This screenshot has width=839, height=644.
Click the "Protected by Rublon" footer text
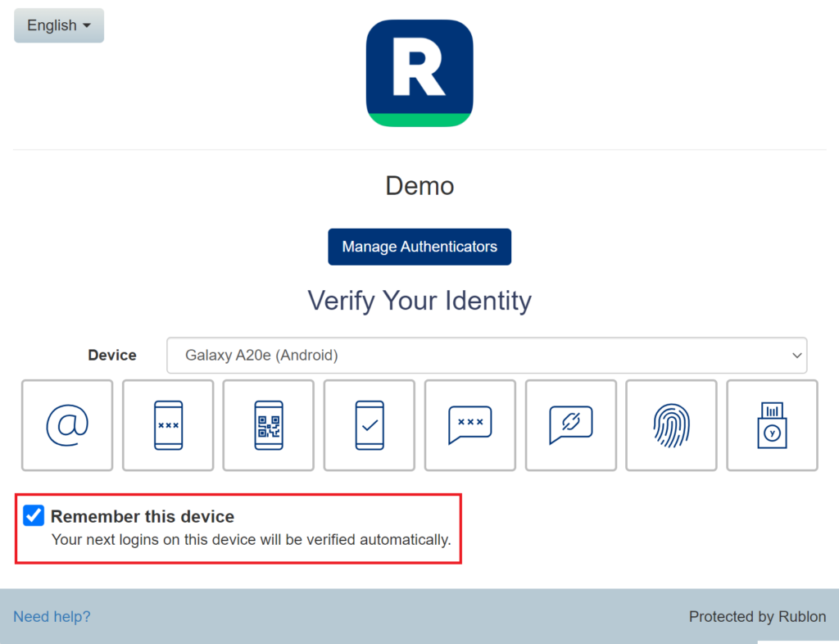pyautogui.click(x=757, y=617)
